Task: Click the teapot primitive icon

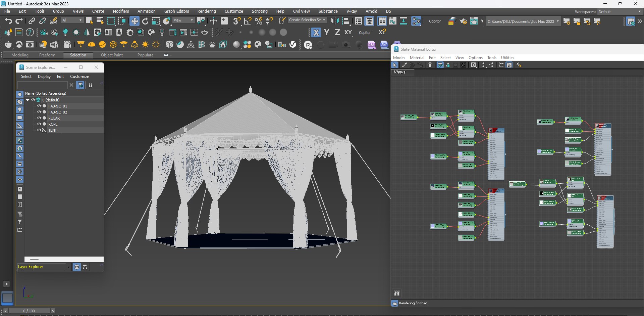Action: [x=8, y=44]
